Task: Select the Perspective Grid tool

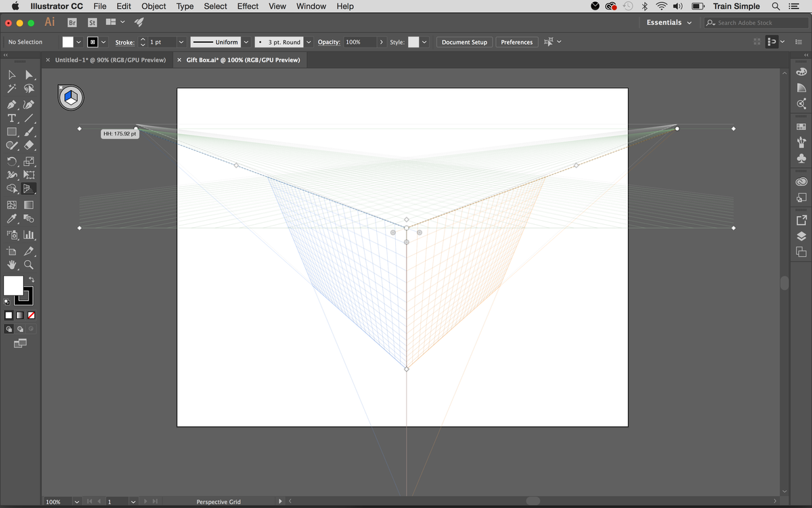Action: tap(28, 188)
